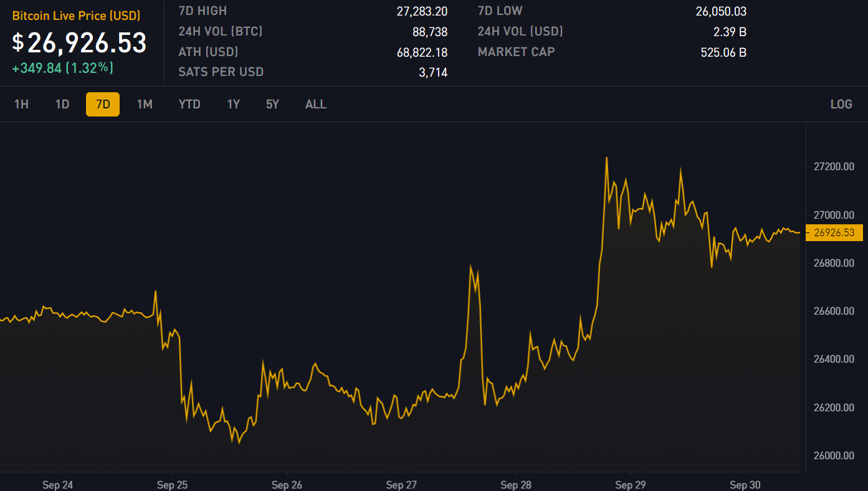The height and width of the screenshot is (491, 868).
Task: Click the green +349.84 (1.32%) change
Action: point(62,68)
